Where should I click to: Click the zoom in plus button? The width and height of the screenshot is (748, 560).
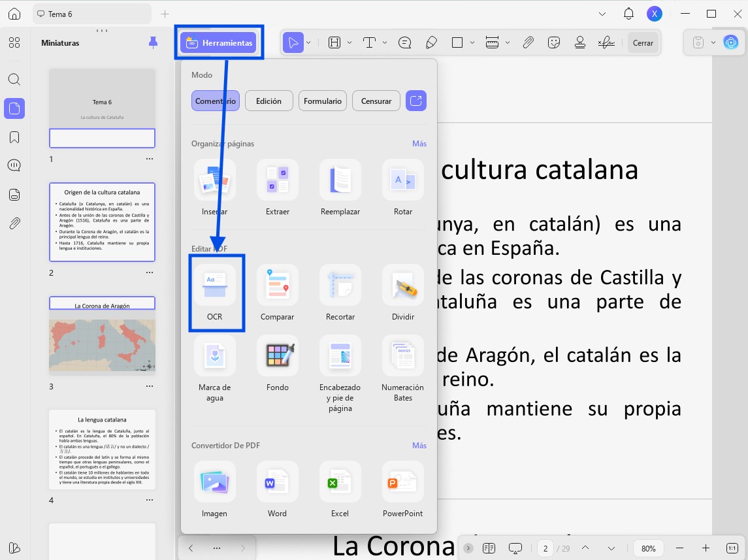(706, 548)
